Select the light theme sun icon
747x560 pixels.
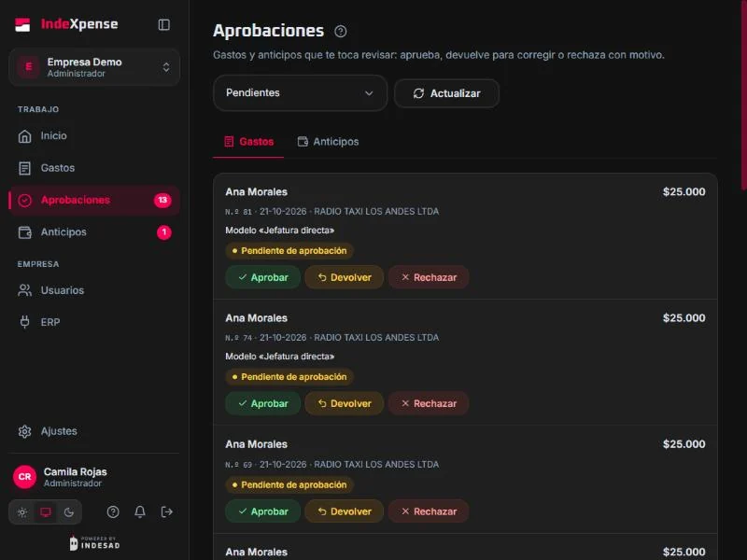[x=22, y=512]
